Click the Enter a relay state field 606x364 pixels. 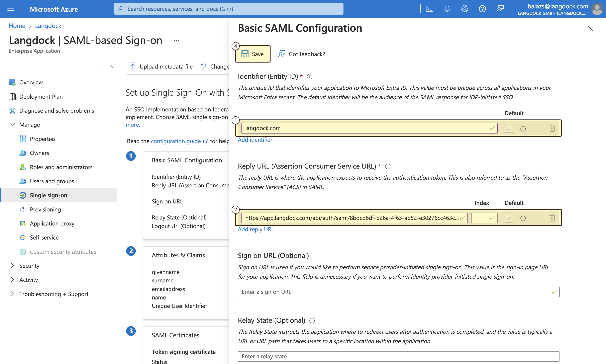coord(399,356)
